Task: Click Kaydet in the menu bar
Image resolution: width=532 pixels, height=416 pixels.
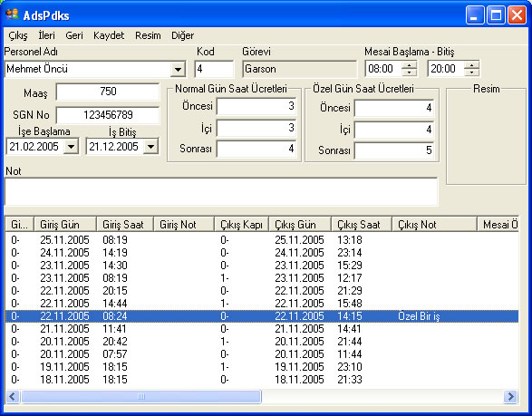Action: pos(109,35)
